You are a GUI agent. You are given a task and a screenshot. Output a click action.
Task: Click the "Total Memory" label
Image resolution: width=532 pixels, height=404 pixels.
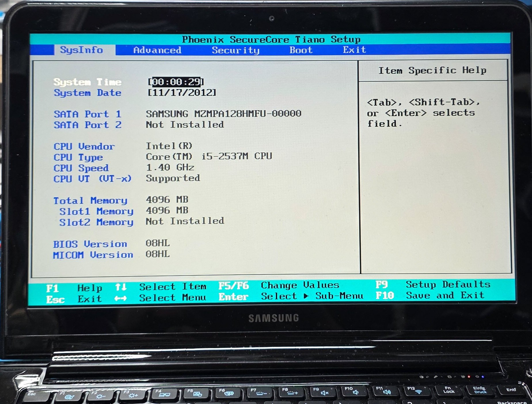pyautogui.click(x=90, y=201)
